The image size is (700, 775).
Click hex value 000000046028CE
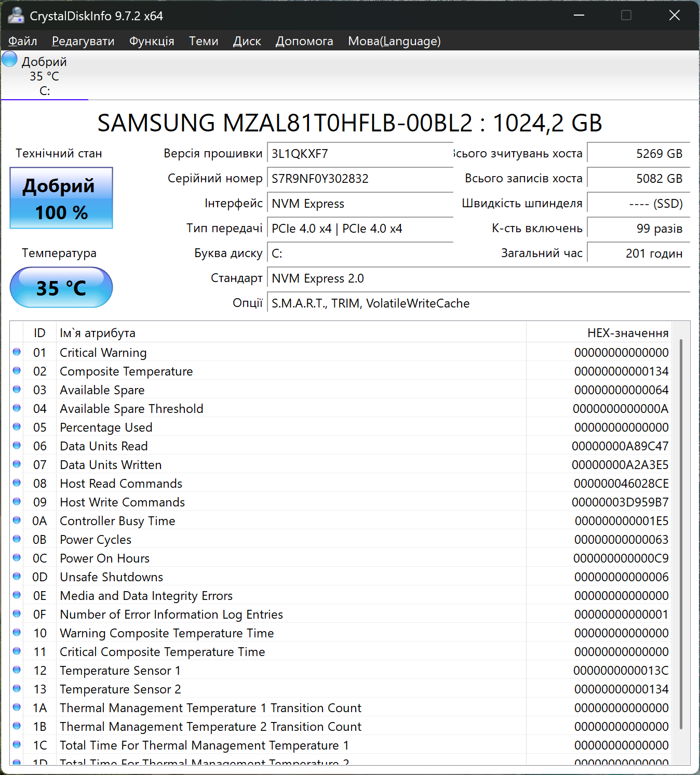(621, 484)
